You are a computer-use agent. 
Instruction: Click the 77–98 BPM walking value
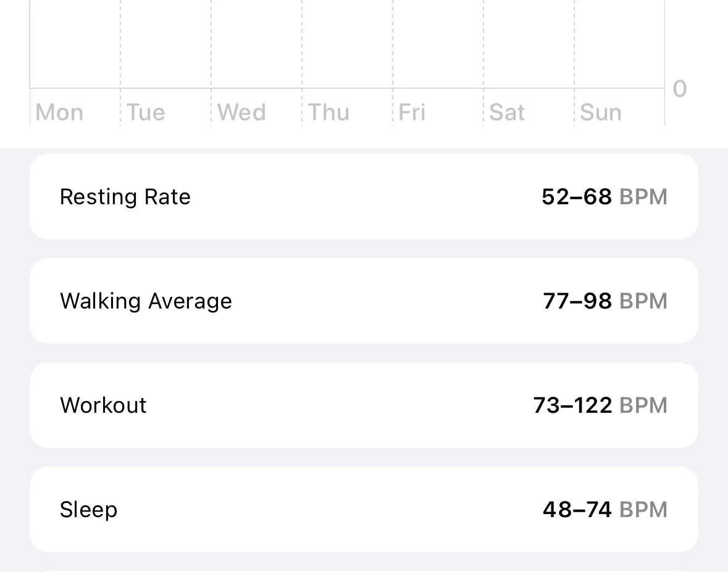pos(605,301)
